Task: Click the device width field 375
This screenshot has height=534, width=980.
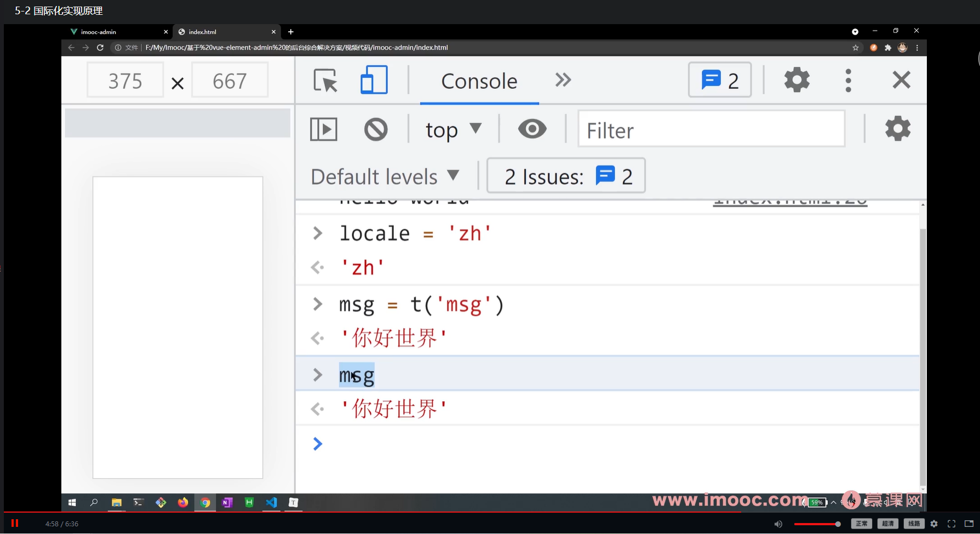Action: (125, 81)
